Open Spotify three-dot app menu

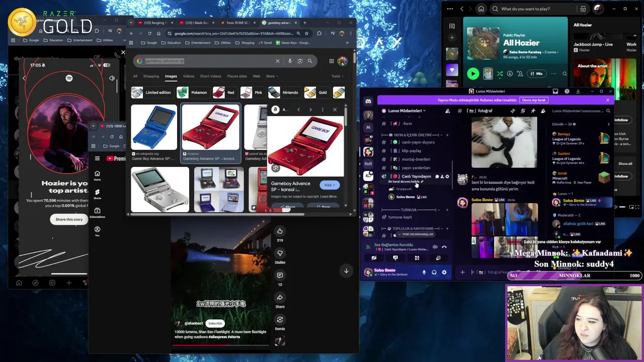coord(450,9)
